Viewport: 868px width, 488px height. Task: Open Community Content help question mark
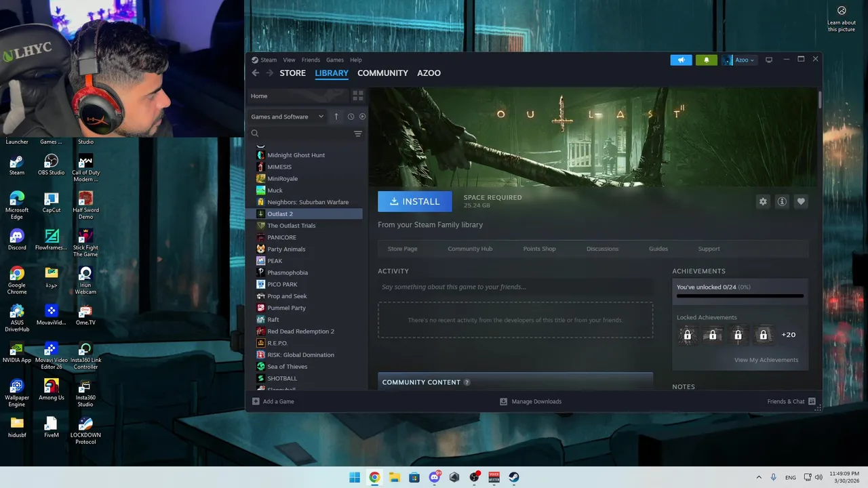(x=467, y=382)
